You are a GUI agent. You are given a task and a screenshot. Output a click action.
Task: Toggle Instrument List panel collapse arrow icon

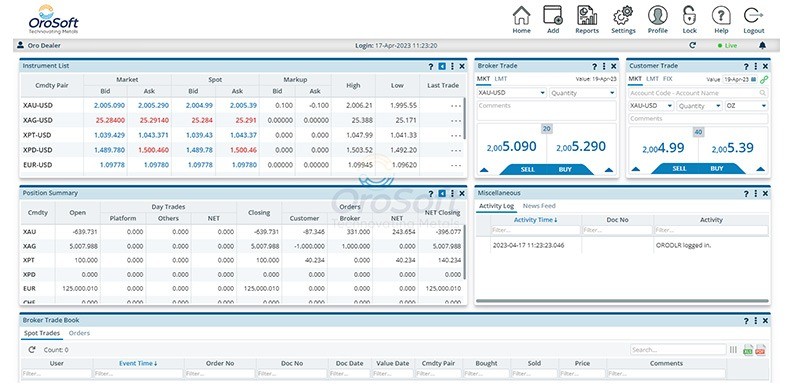[442, 66]
